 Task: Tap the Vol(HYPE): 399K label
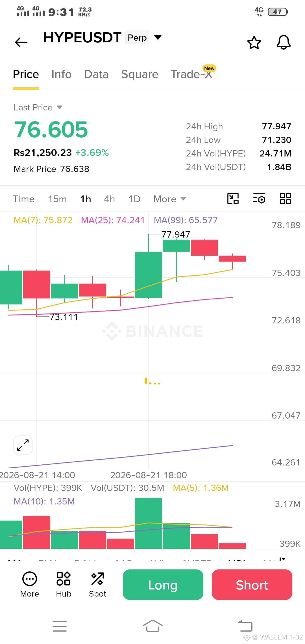click(x=48, y=488)
